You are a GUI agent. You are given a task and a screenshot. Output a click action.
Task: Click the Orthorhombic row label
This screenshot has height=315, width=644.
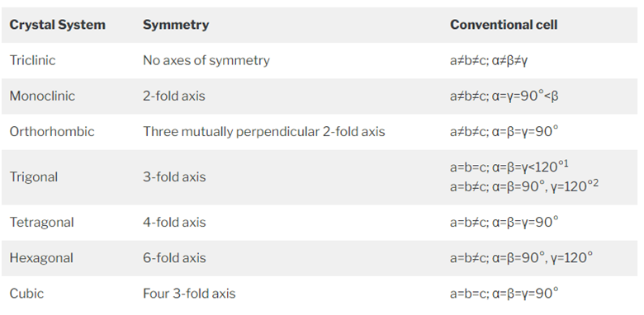[52, 132]
